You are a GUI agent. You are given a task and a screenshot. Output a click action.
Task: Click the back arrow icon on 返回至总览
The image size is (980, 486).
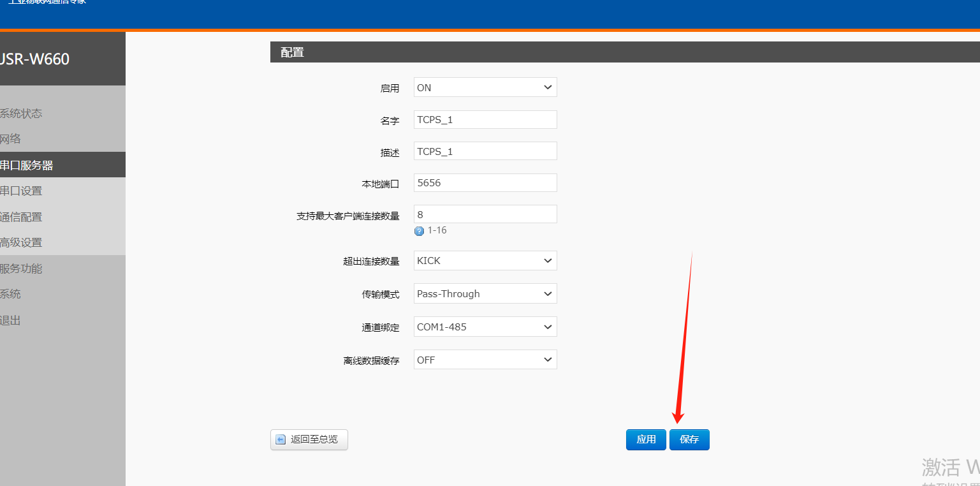pyautogui.click(x=281, y=439)
